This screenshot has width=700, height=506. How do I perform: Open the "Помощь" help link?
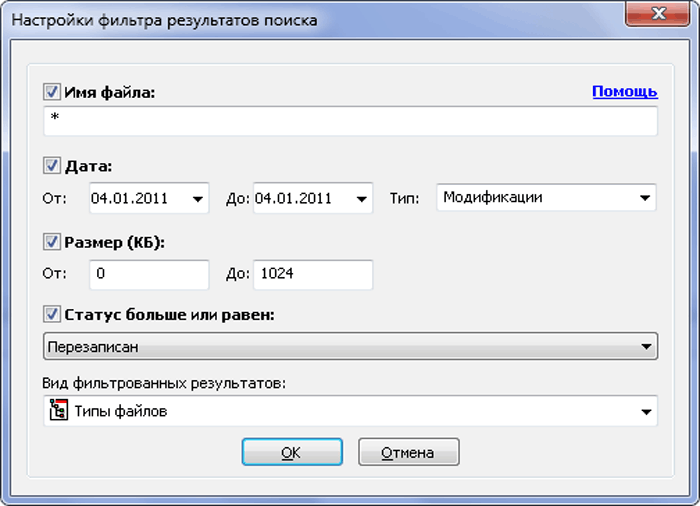tap(624, 91)
